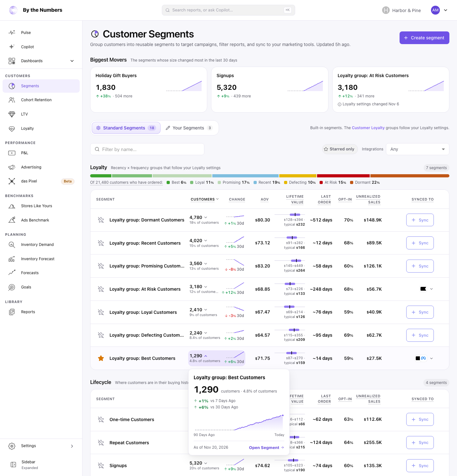
Task: Expand synced integrations for At Risk Customers
Action: click(x=431, y=289)
